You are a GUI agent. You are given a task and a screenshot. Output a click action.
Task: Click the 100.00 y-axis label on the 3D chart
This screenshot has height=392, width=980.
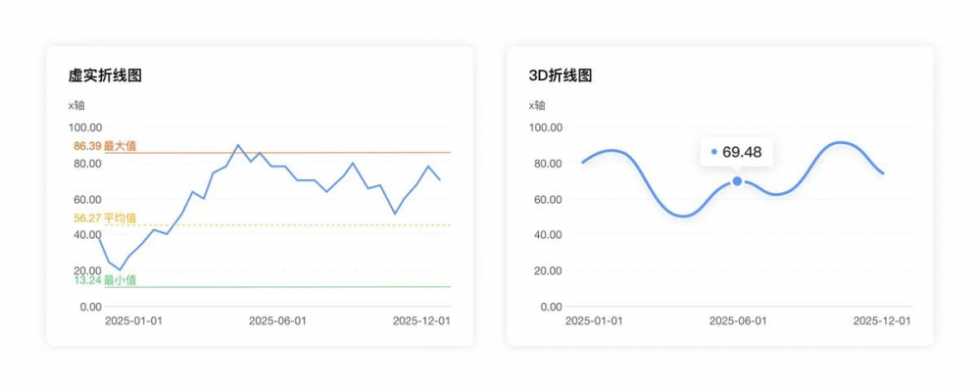tap(544, 127)
